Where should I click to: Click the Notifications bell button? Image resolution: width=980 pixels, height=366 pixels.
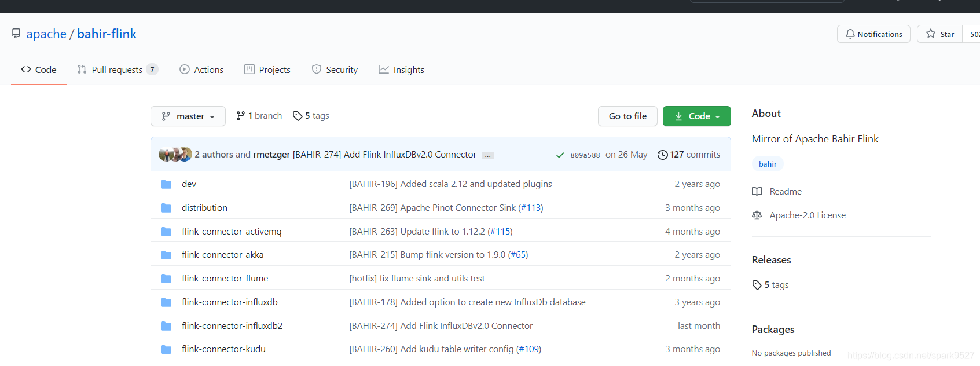873,34
